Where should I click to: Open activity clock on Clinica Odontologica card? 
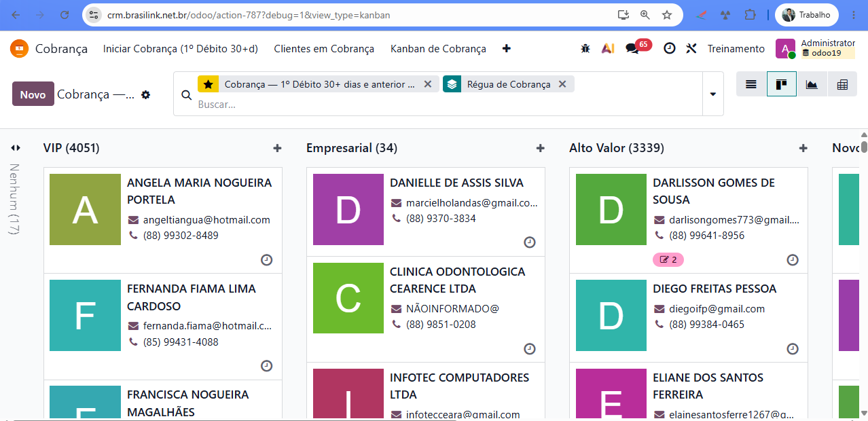[530, 348]
